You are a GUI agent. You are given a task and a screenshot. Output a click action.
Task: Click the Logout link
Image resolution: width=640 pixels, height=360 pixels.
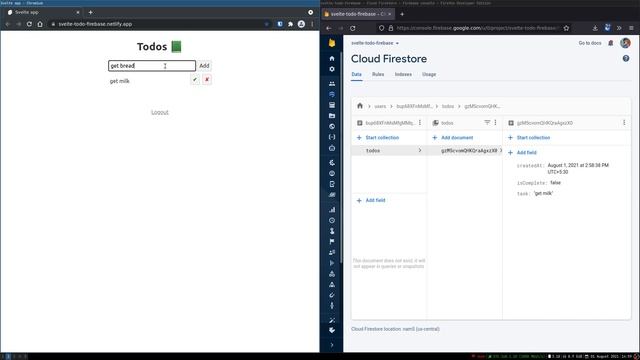tap(160, 112)
